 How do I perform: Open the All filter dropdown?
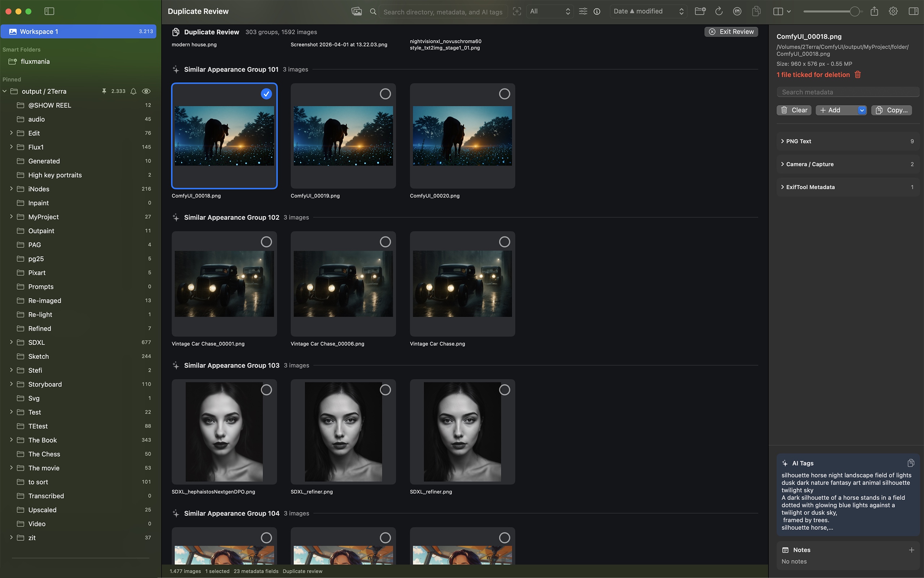click(x=550, y=12)
